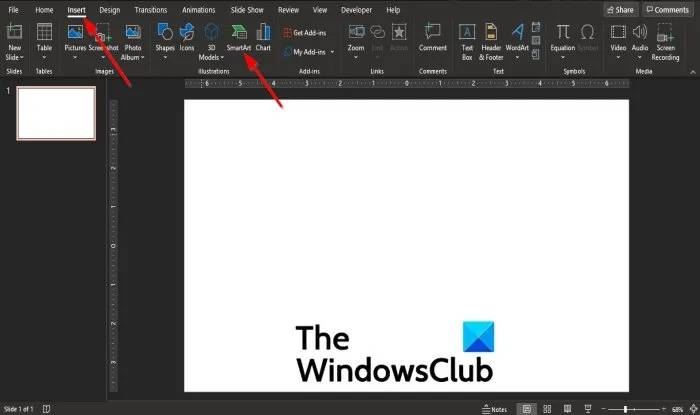This screenshot has width=700, height=415.
Task: Insert WordArt text
Action: pos(517,42)
